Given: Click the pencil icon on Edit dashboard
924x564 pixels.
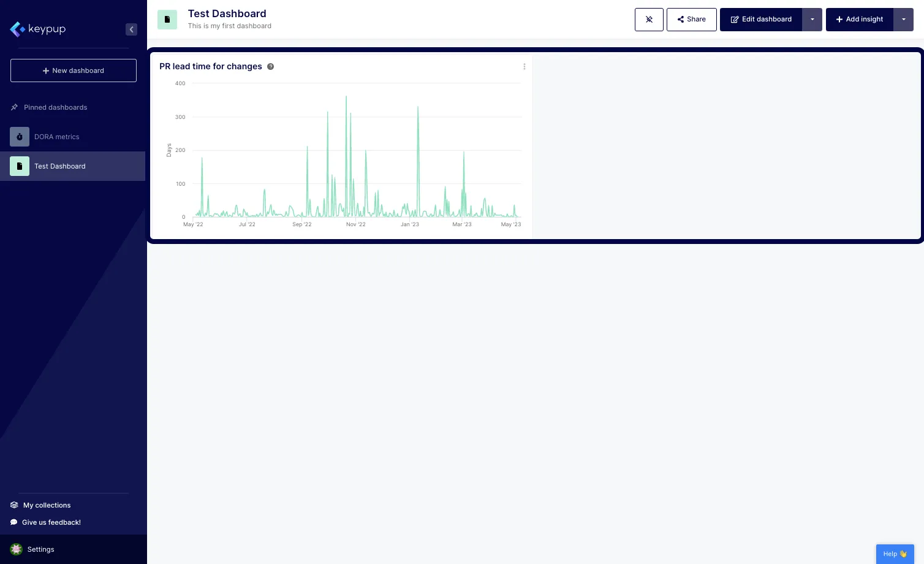Looking at the screenshot, I should pos(735,19).
